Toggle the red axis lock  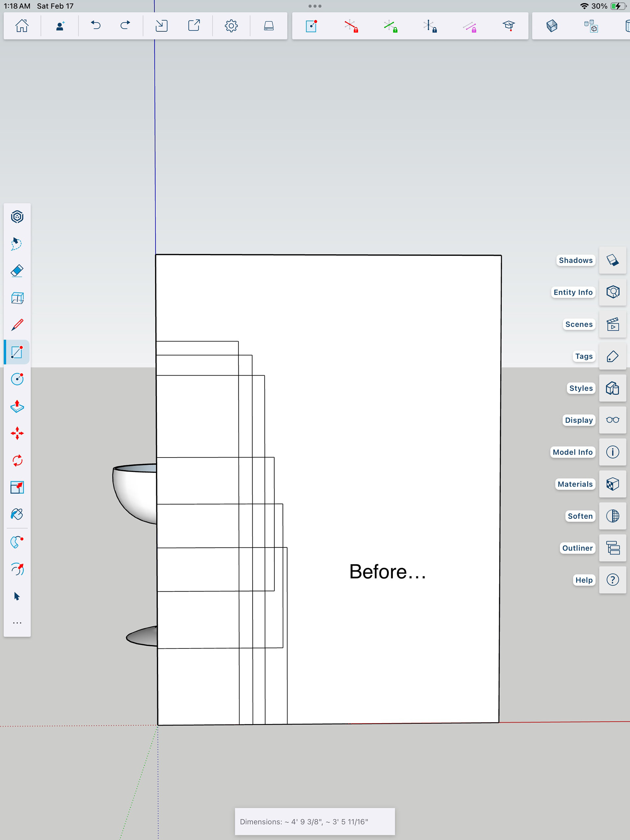click(x=351, y=26)
